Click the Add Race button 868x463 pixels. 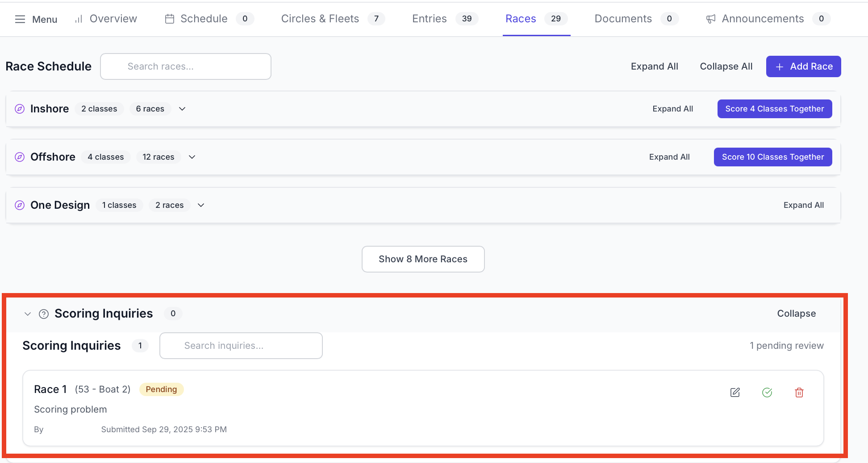[x=803, y=66]
